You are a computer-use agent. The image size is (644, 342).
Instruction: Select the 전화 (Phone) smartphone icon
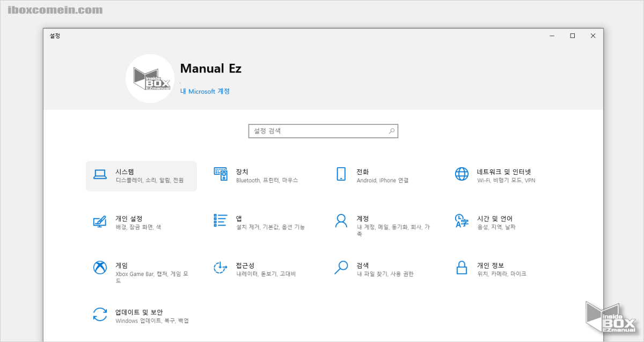click(x=341, y=173)
